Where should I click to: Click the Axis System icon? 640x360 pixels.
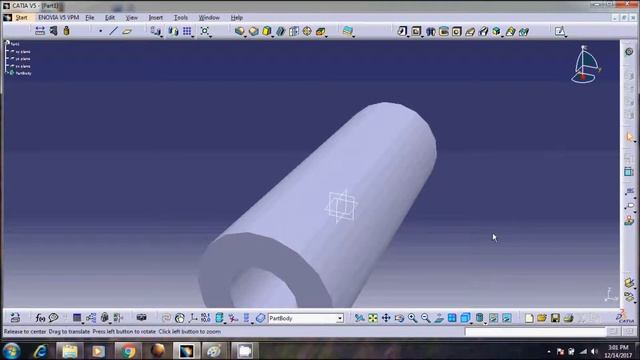point(193,318)
